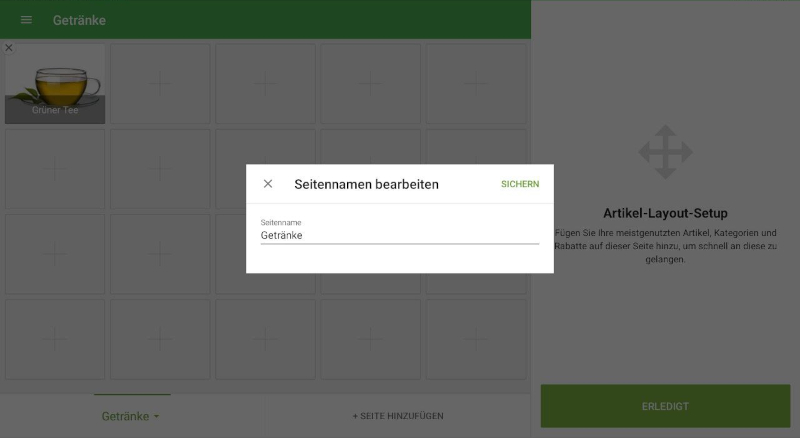The image size is (800, 438).
Task: Click plus in second tile of second row
Action: pos(160,169)
